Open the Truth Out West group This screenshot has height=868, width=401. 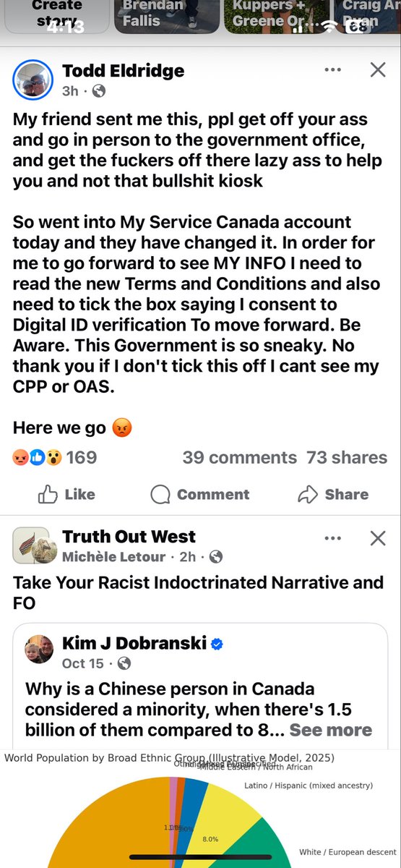(x=129, y=537)
